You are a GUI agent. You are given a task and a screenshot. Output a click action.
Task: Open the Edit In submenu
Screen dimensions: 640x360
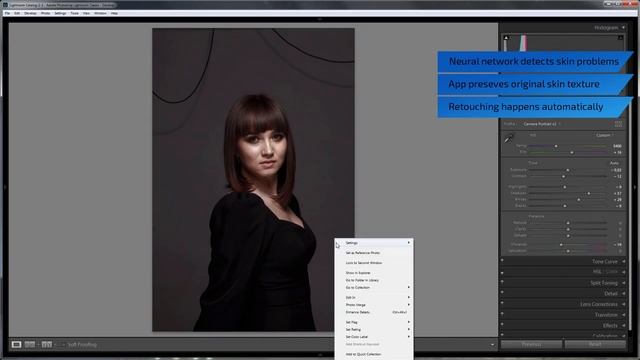(x=374, y=298)
